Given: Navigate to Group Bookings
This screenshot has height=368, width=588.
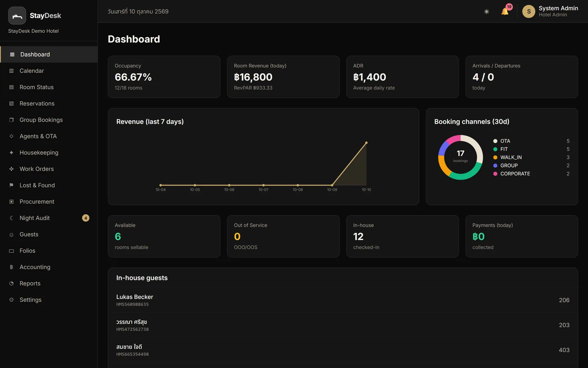Looking at the screenshot, I should [49, 120].
